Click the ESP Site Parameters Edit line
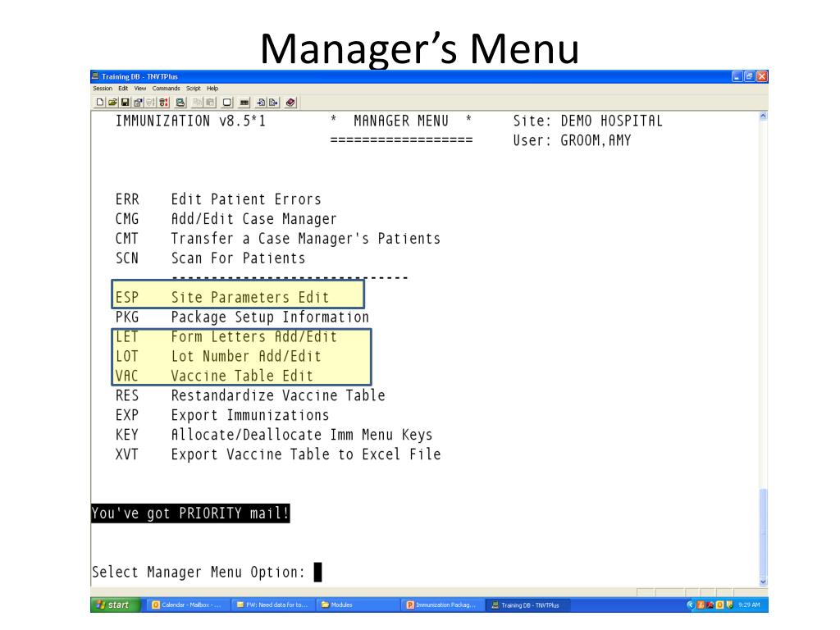The width and height of the screenshot is (840, 630). [x=221, y=297]
